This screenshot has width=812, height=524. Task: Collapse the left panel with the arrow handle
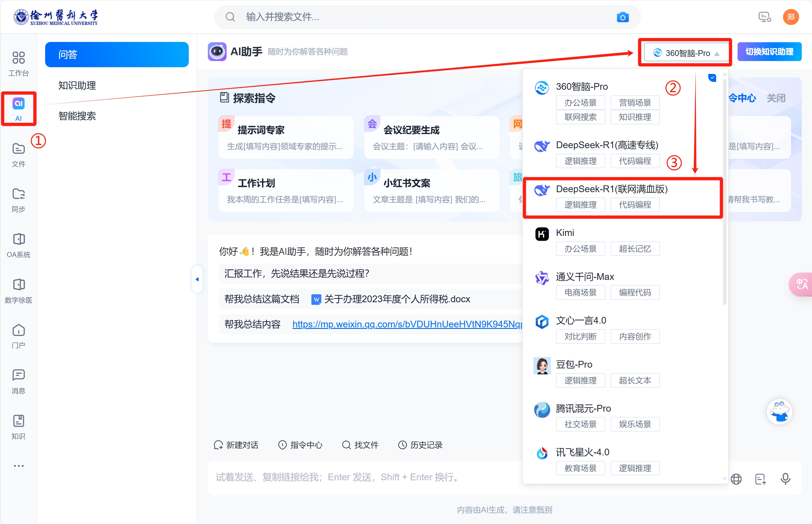tap(197, 279)
